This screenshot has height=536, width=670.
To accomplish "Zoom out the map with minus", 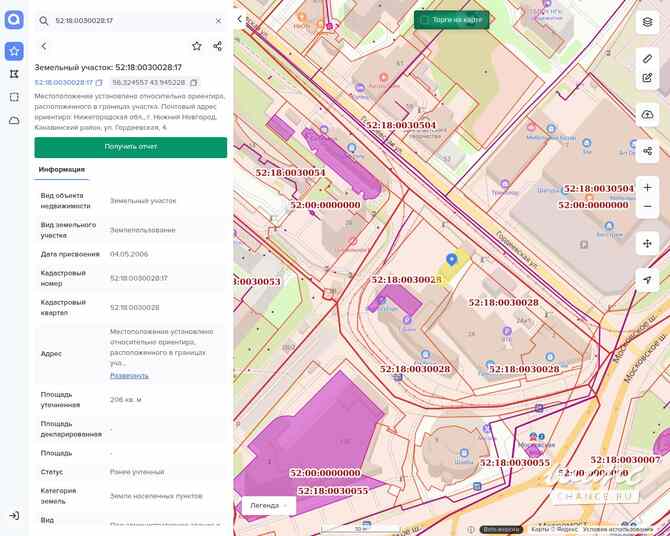I will click(647, 206).
